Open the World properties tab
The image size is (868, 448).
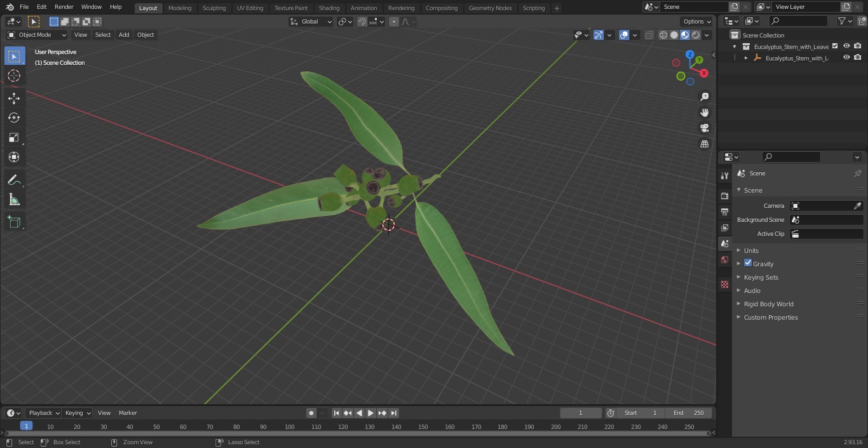coord(724,260)
